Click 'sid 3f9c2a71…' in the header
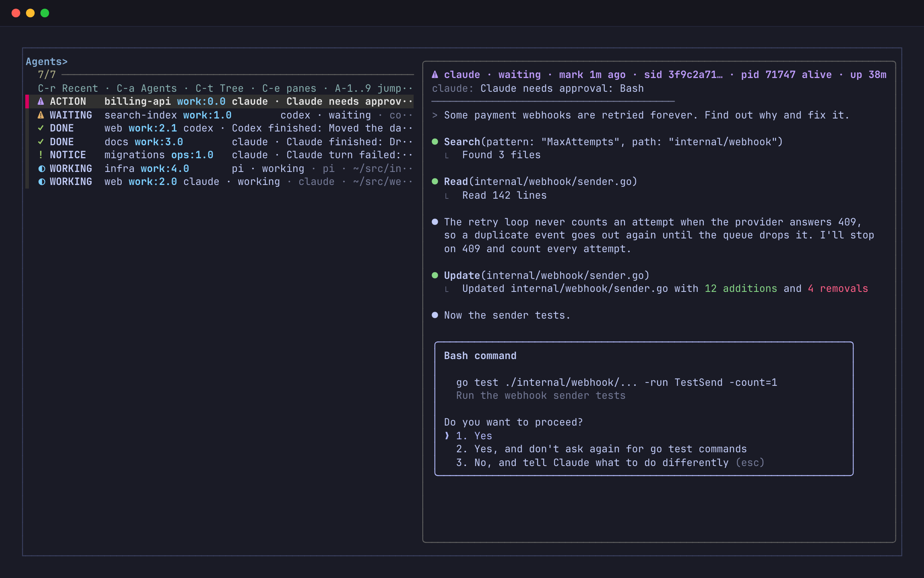 pyautogui.click(x=684, y=74)
